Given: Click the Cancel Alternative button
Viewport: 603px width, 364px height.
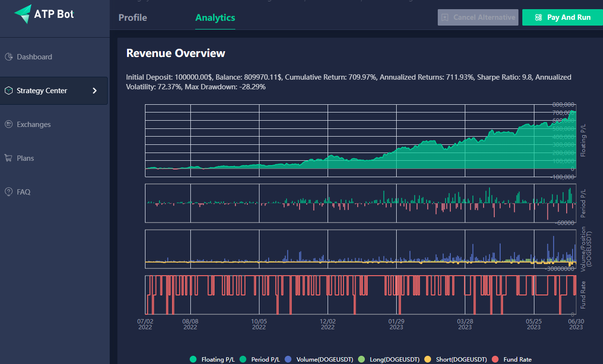Looking at the screenshot, I should click(478, 17).
